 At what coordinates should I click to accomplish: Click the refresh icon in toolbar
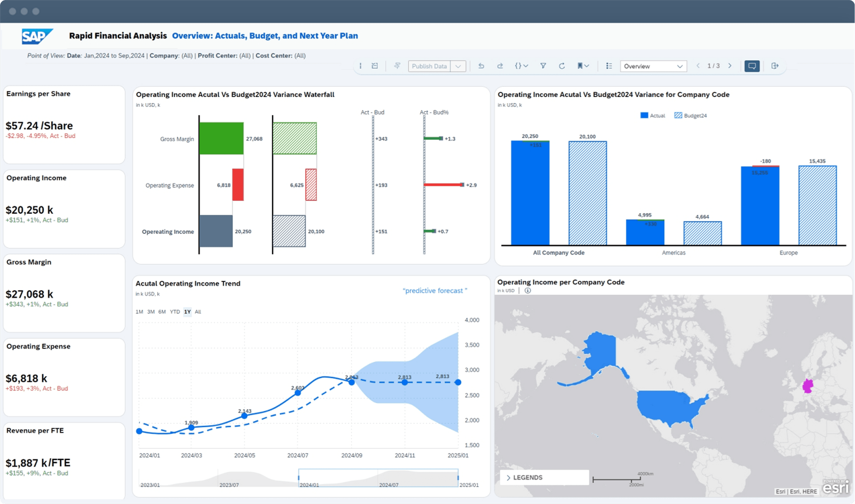[562, 66]
